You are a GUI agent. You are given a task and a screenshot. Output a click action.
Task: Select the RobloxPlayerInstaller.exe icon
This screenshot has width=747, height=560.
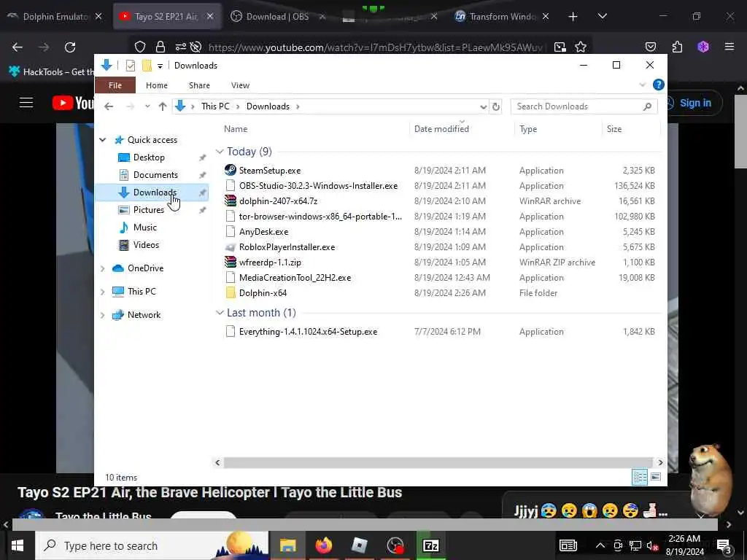tap(230, 246)
